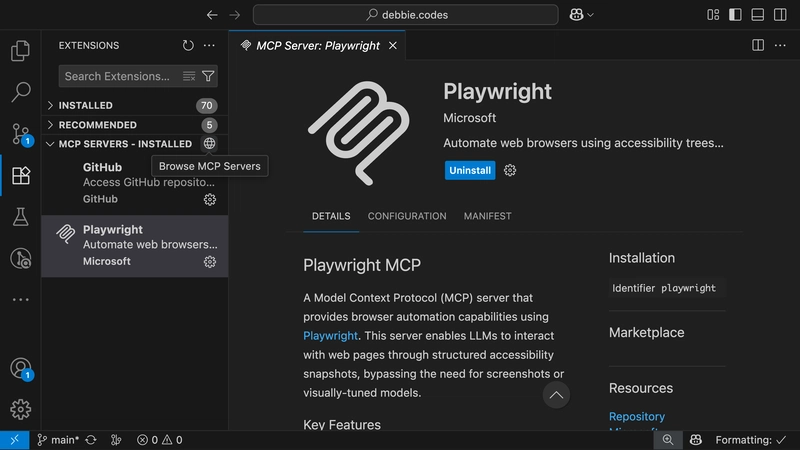Open the Testing beaker view
Viewport: 800px width, 450px height.
coord(20,217)
